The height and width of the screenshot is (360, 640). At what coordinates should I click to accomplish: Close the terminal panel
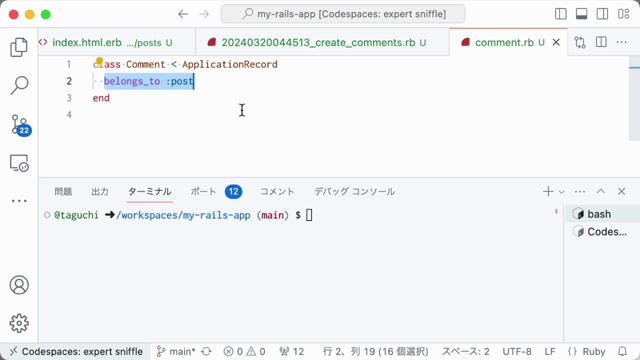click(x=622, y=191)
